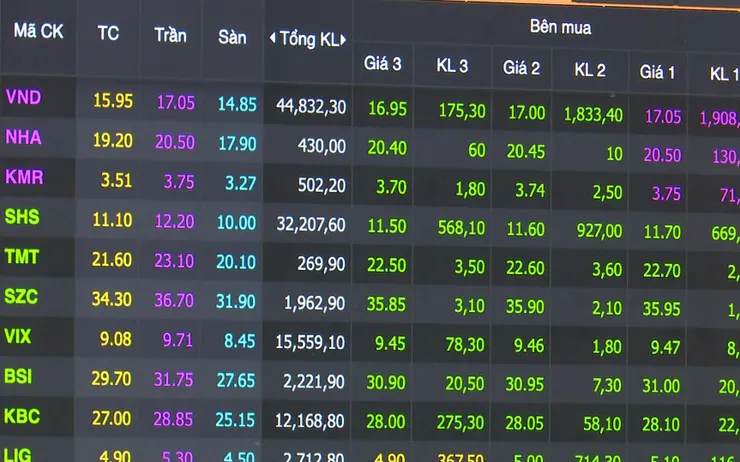
Task: Open the NHA stock symbol
Action: (x=24, y=137)
